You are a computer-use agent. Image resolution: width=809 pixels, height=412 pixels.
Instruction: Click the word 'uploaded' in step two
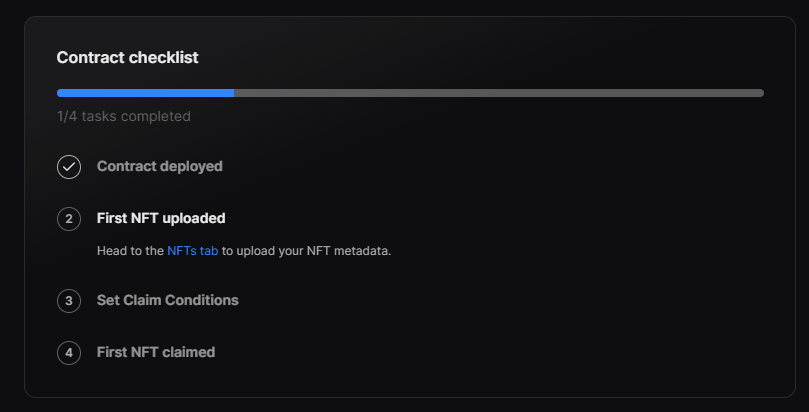[x=193, y=218]
